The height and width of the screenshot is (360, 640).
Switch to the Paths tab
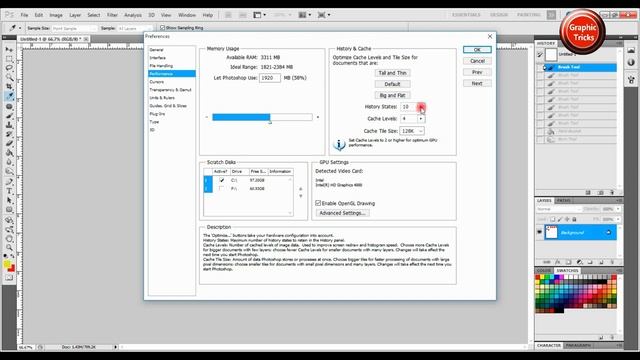(x=564, y=200)
